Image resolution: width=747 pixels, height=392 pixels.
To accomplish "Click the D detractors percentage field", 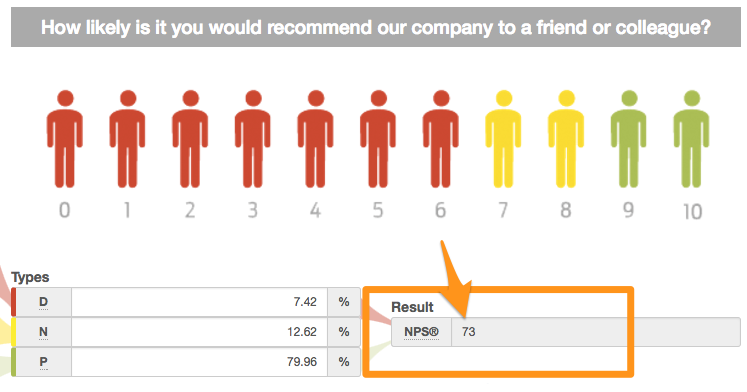I will pos(200,302).
